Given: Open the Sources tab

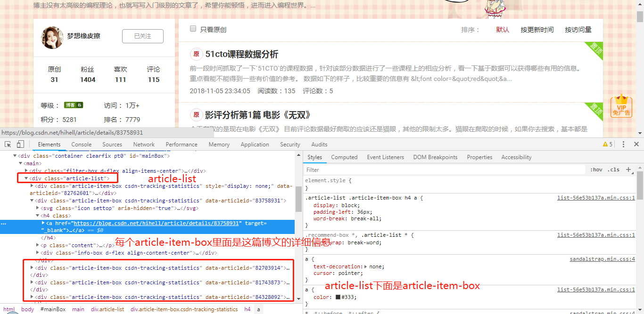Looking at the screenshot, I should tap(112, 145).
